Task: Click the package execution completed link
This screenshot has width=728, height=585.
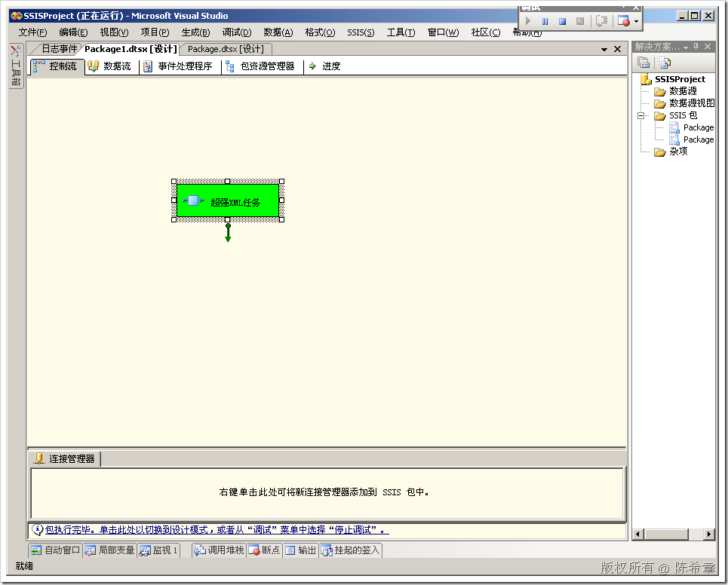Action: tap(217, 530)
